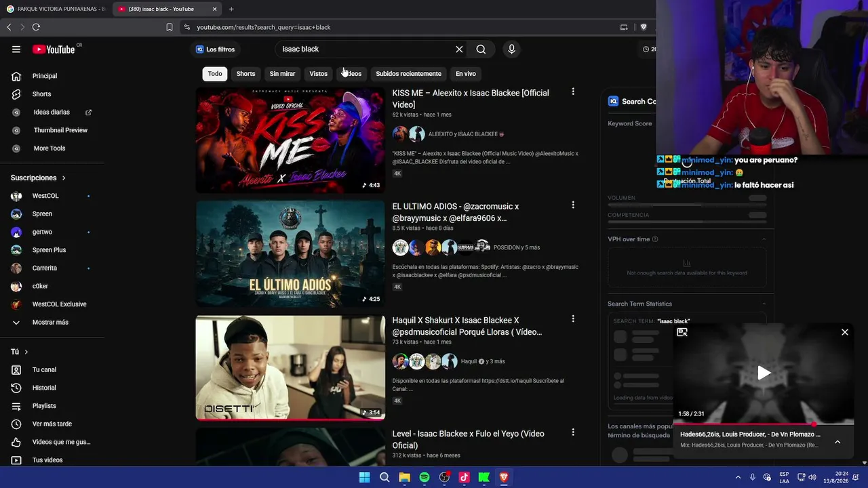
Task: Seek on the miniplayer red progress bar
Action: [764, 424]
